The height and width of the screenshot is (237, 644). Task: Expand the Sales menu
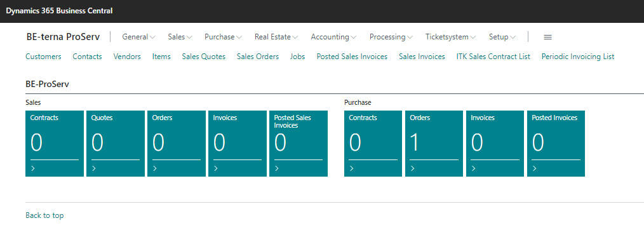[x=180, y=37]
